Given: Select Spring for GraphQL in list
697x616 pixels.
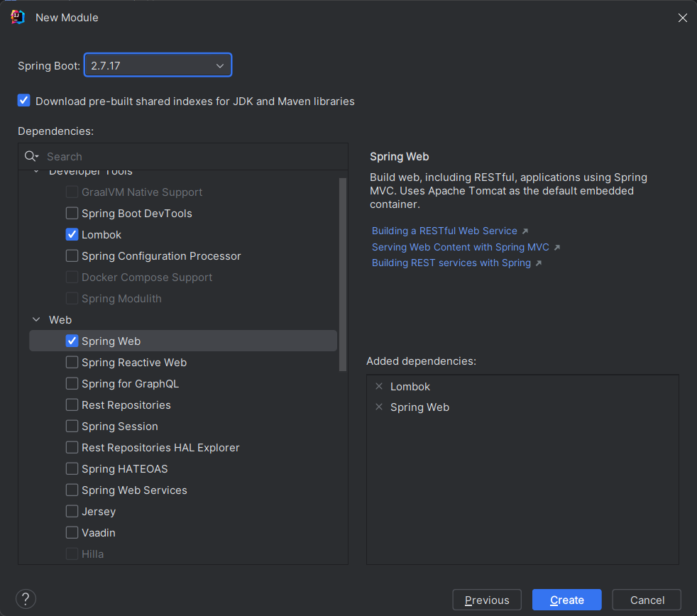Looking at the screenshot, I should [130, 384].
